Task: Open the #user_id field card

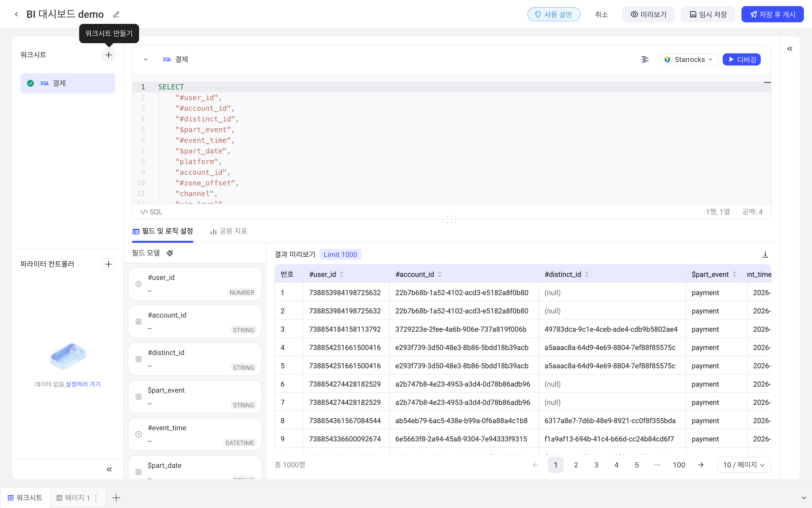Action: pyautogui.click(x=195, y=284)
